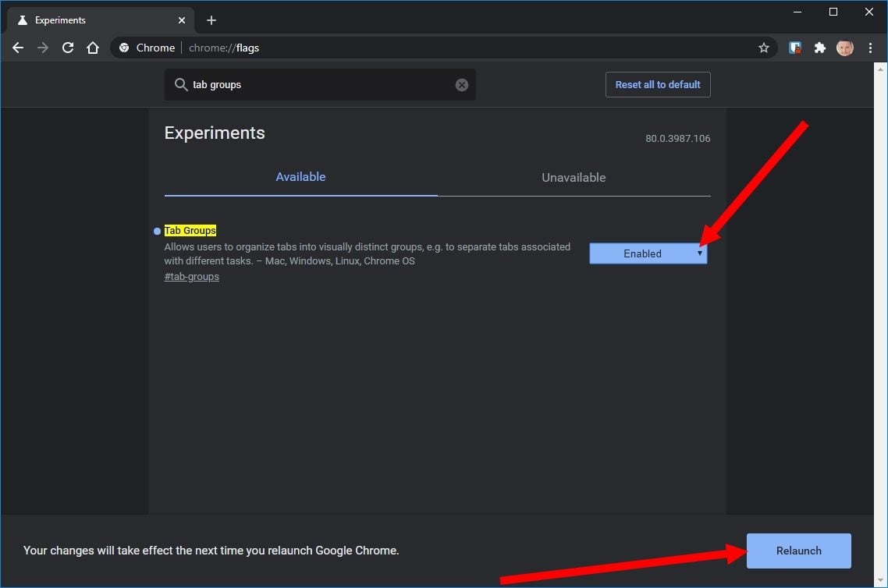Click the Experiments page heading
This screenshot has height=588, width=888.
click(215, 133)
